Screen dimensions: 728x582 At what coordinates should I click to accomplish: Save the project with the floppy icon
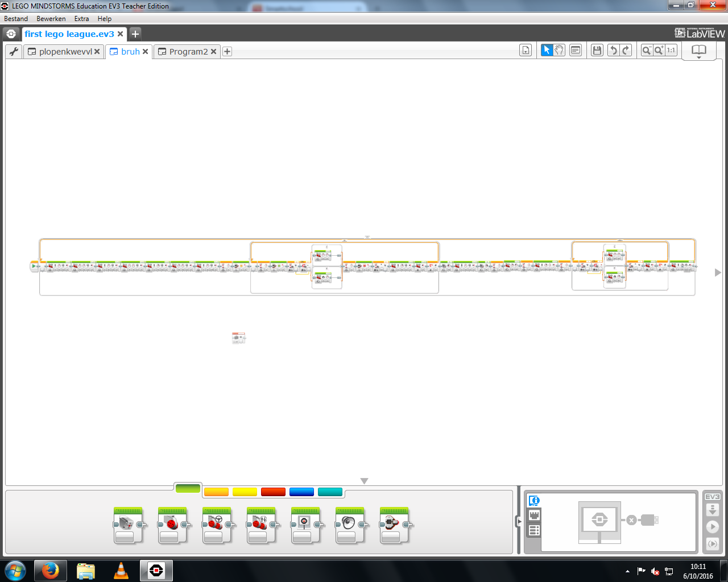[x=597, y=51]
